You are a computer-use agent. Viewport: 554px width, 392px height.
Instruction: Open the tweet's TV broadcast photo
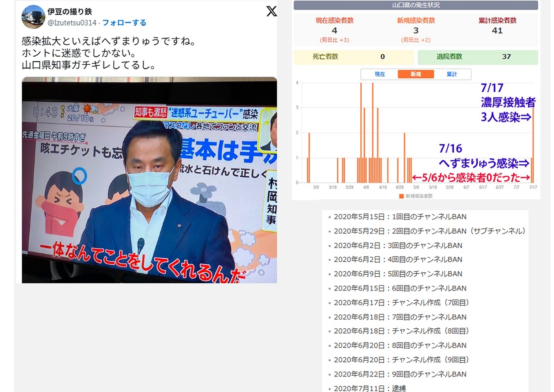pos(149,180)
